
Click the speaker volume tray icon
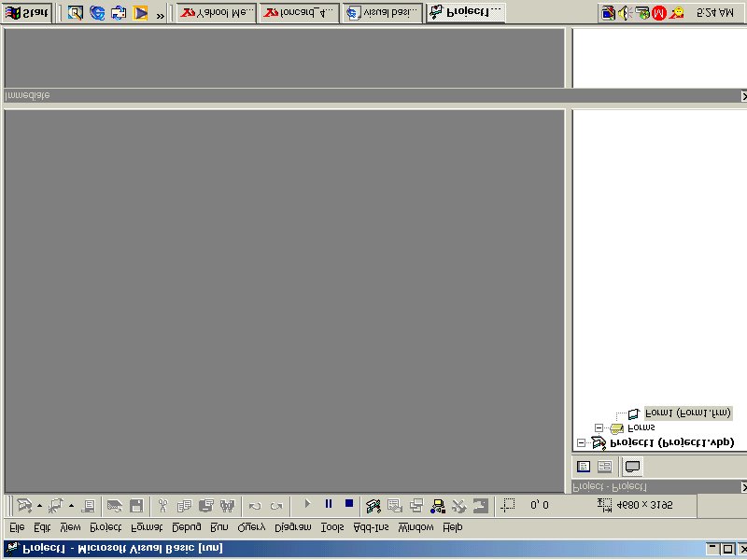point(625,13)
